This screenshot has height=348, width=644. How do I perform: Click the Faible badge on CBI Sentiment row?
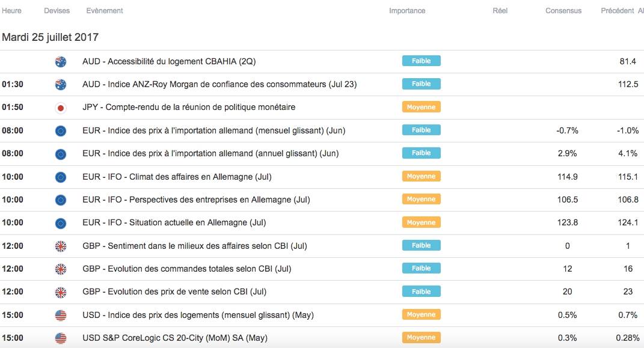click(421, 245)
